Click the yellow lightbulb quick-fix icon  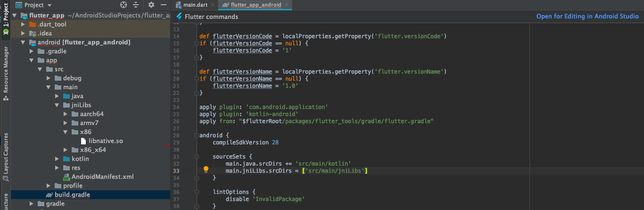pos(206,169)
